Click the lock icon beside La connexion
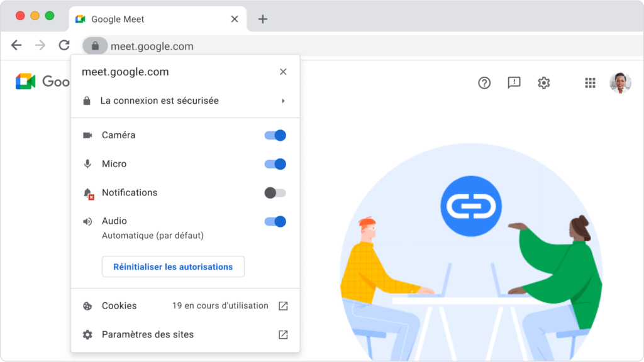The height and width of the screenshot is (362, 644). pos(87,101)
